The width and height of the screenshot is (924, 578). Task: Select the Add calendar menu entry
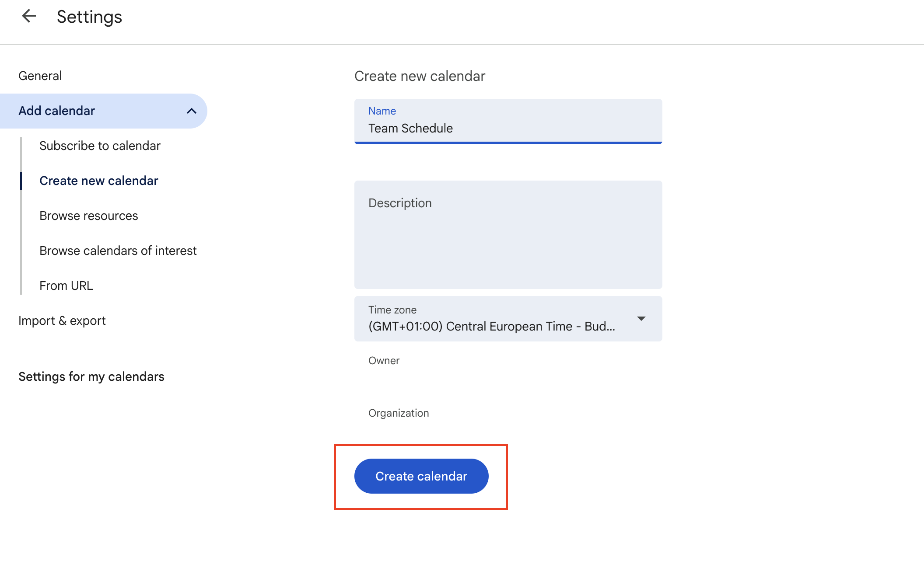click(x=57, y=111)
